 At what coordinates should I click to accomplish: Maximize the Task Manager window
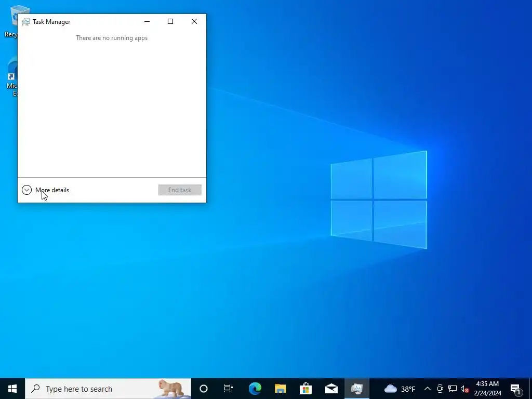click(170, 21)
